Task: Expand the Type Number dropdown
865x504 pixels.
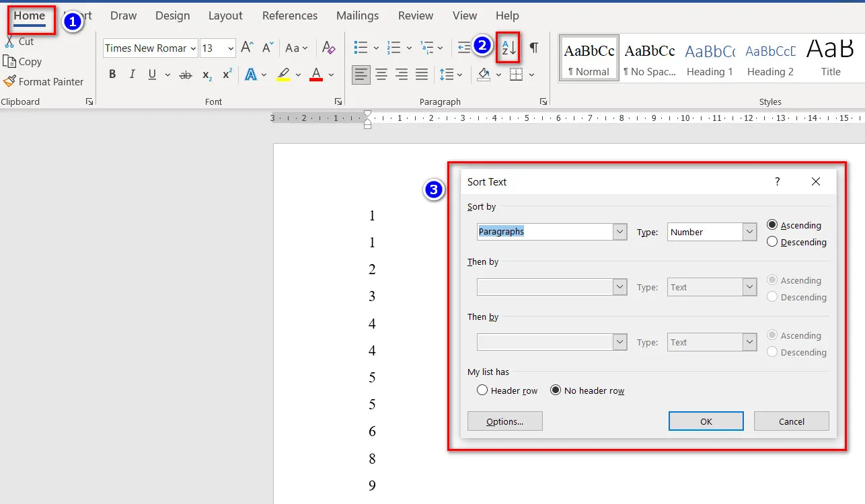Action: coord(750,232)
